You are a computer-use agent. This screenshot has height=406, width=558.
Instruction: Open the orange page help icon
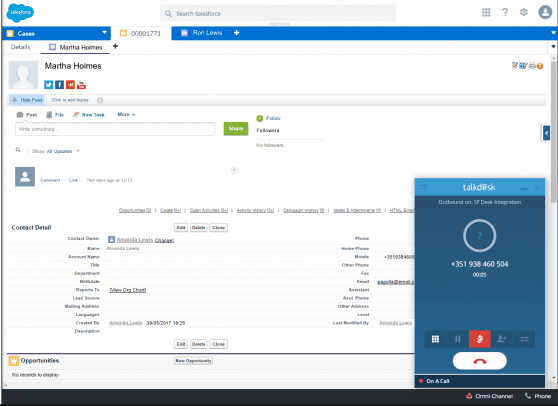point(540,66)
